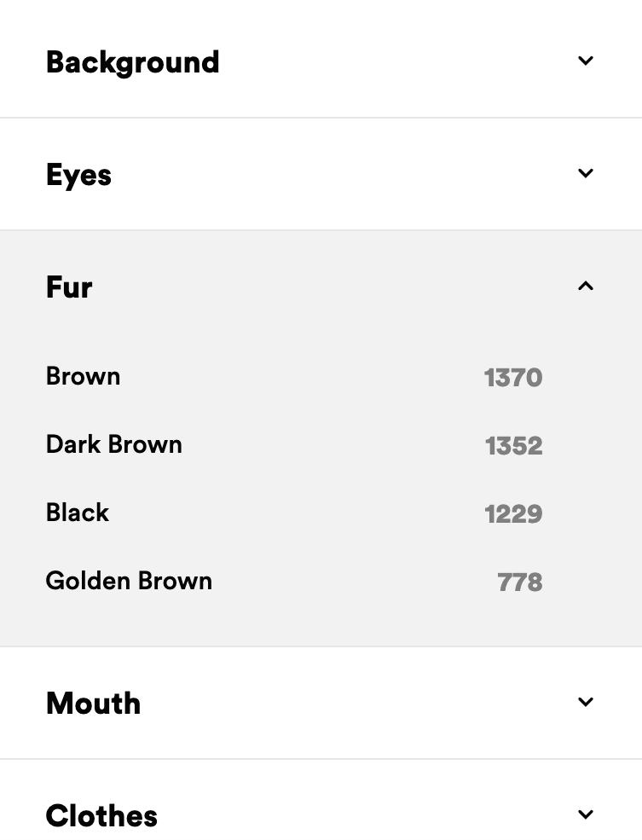Click the Clothes section chevron icon
Viewport: 642px width, 840px height.
coord(586,814)
